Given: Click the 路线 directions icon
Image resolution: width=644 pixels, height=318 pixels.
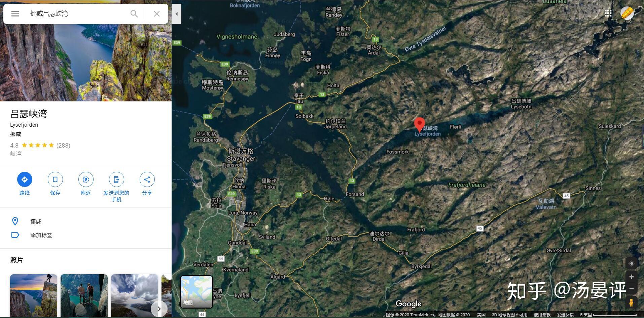Looking at the screenshot, I should (x=25, y=180).
